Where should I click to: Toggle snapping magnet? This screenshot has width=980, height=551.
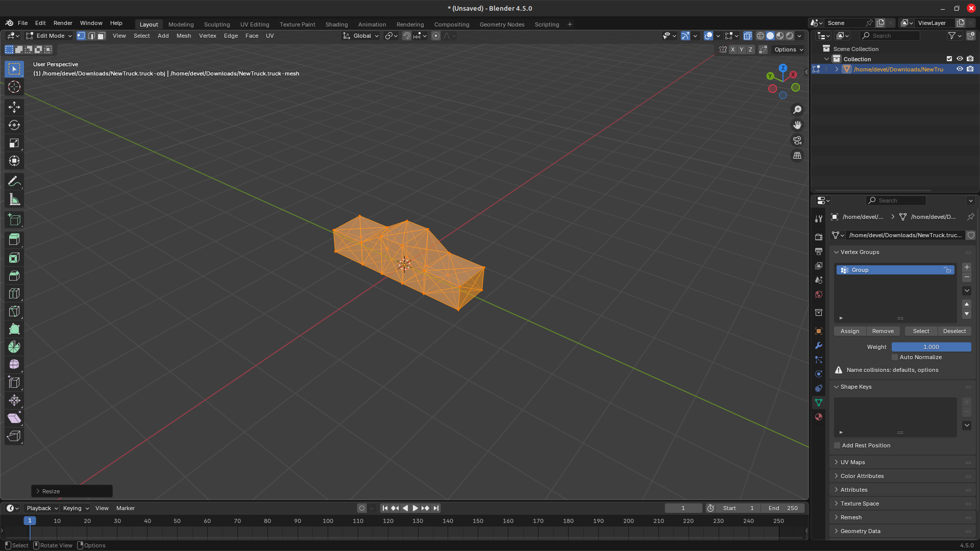(407, 36)
